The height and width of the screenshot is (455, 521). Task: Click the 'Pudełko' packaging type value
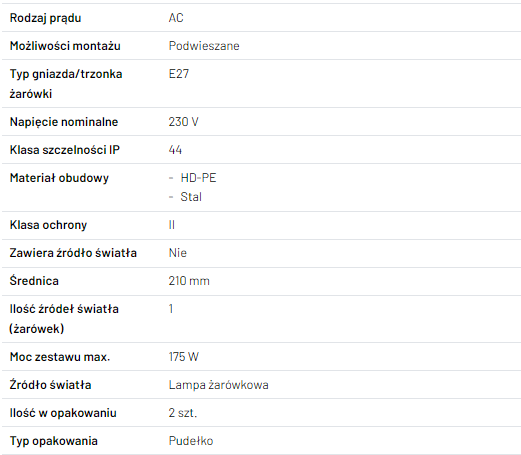(x=191, y=441)
